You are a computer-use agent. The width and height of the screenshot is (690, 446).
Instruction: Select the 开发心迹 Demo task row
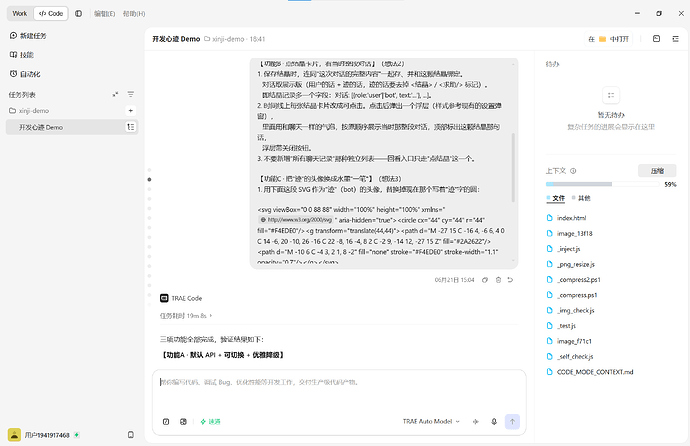(72, 127)
